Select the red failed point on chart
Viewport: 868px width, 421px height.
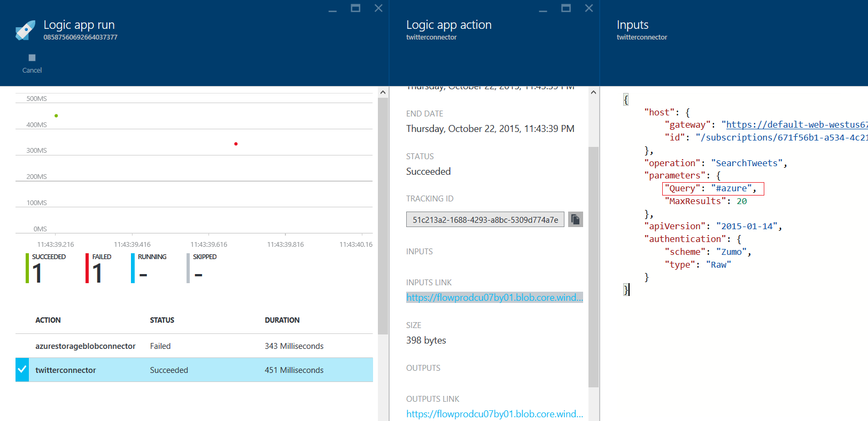(236, 144)
